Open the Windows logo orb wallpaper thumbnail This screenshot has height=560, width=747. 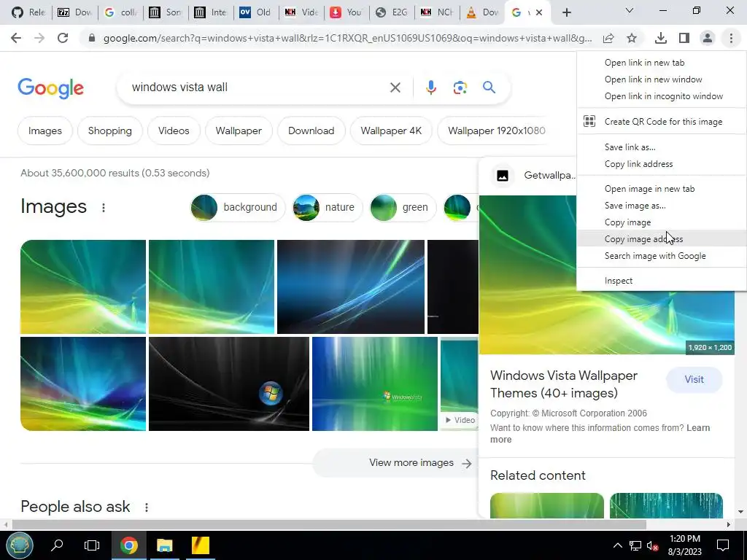[x=228, y=384]
